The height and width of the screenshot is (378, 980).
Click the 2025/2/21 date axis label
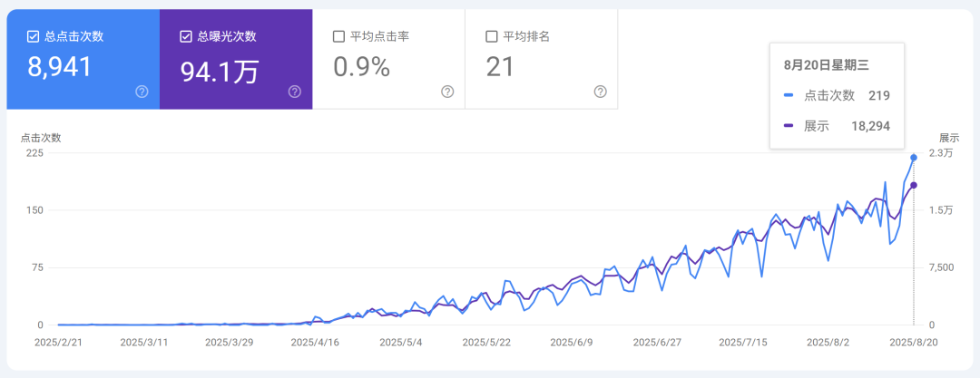(x=59, y=343)
